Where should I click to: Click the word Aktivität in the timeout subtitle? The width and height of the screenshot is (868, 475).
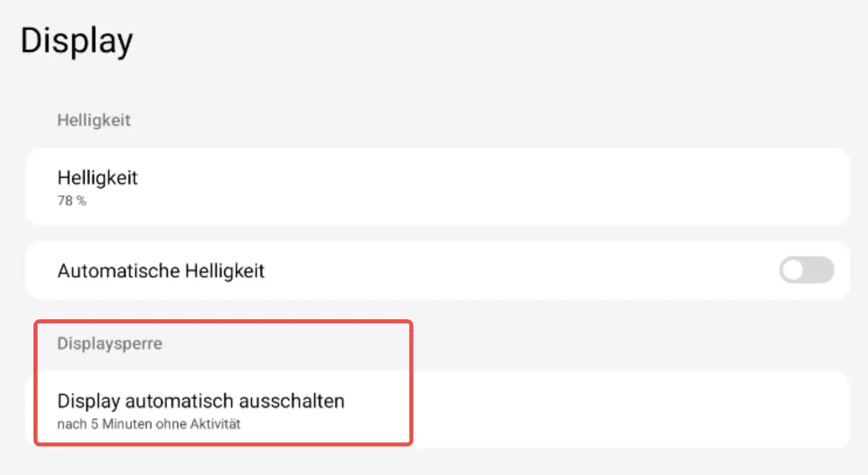pos(217,424)
